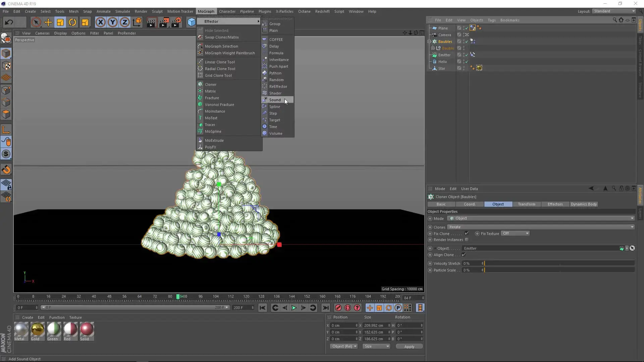Open the Simulate menu
This screenshot has height=362, width=644.
[122, 11]
